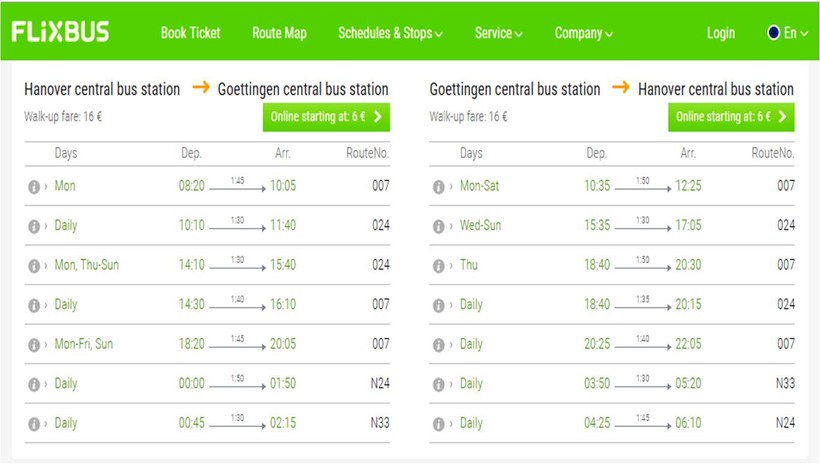
Task: Click info icon for Mon-Fri, Sun 18:20 row
Action: [x=34, y=345]
